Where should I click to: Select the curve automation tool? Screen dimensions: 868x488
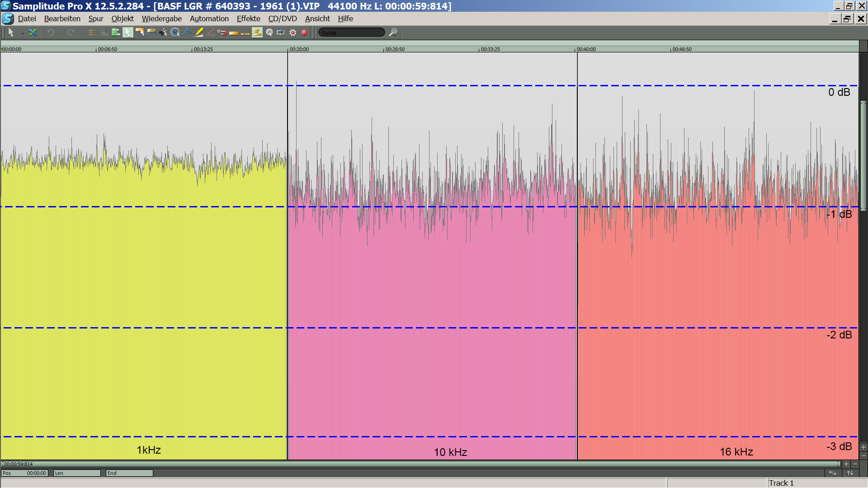187,33
